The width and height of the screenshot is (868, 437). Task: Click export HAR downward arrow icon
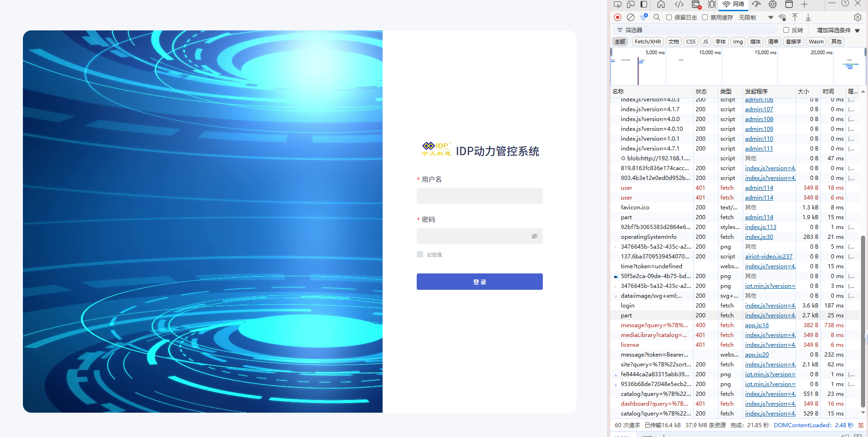click(808, 17)
